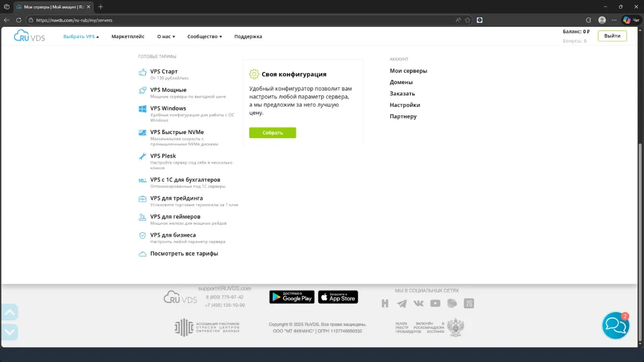Add page to favorites with the star icon
This screenshot has width=644, height=362.
(x=467, y=20)
